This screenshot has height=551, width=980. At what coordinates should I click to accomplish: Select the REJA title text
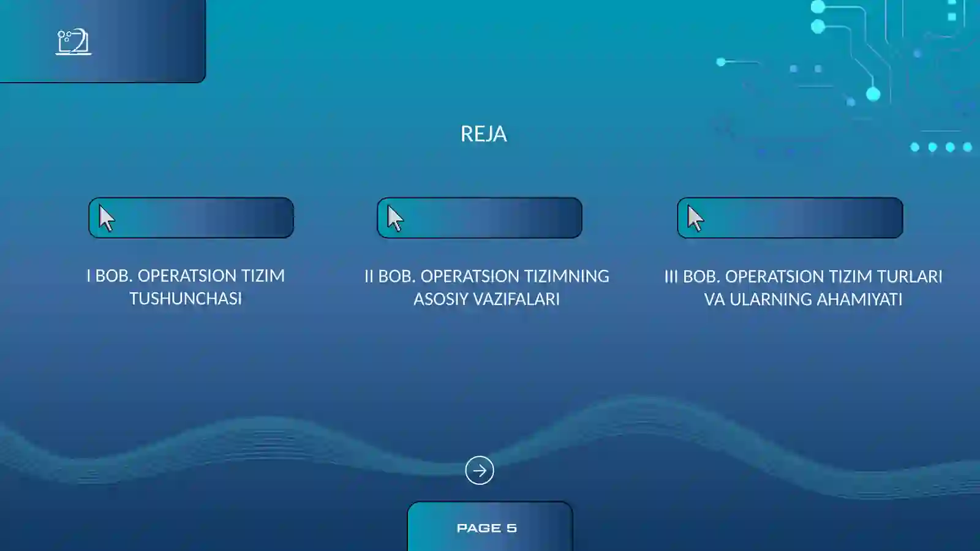pos(484,133)
